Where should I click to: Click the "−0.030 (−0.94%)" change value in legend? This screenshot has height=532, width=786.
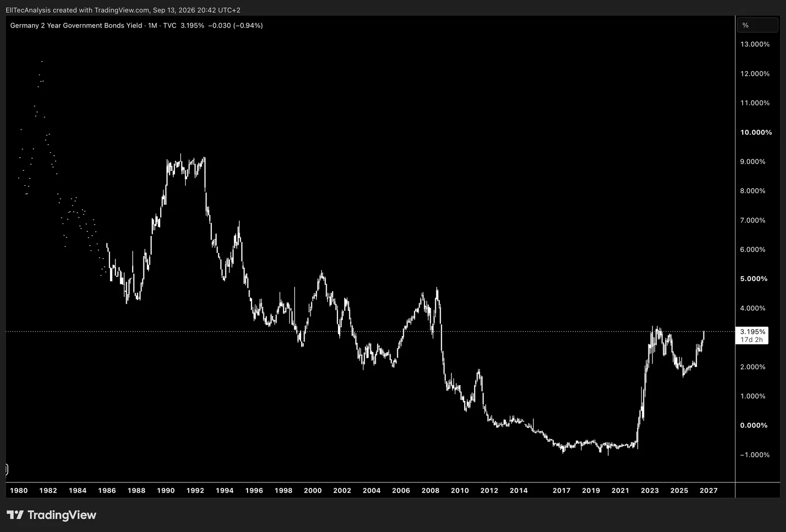235,26
